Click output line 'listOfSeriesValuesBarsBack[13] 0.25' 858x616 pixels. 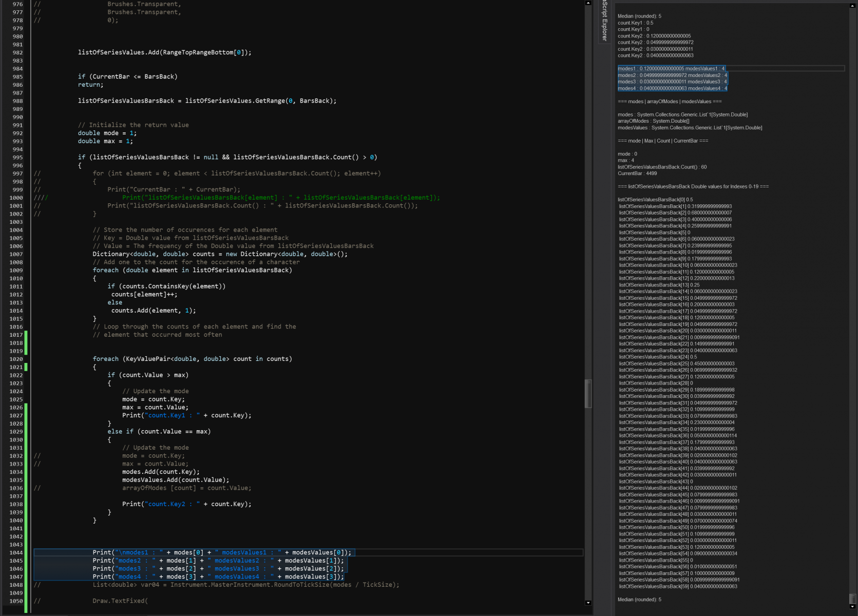coord(659,285)
